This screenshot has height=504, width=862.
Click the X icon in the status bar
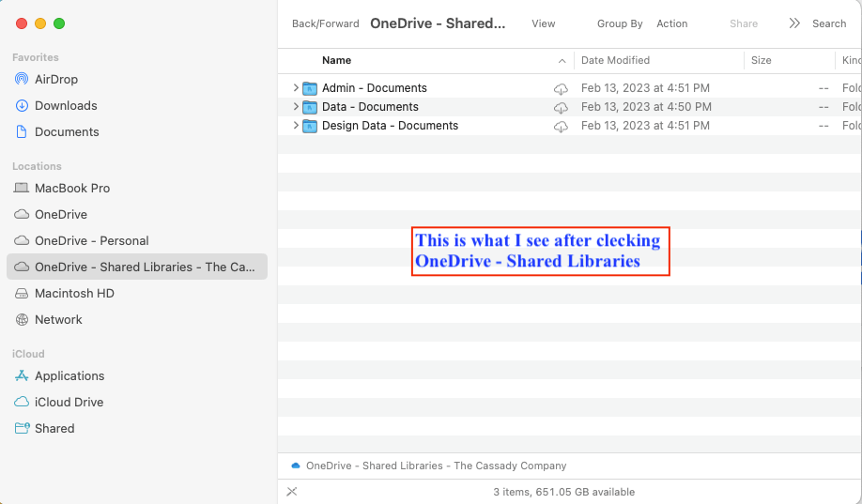pos(292,492)
